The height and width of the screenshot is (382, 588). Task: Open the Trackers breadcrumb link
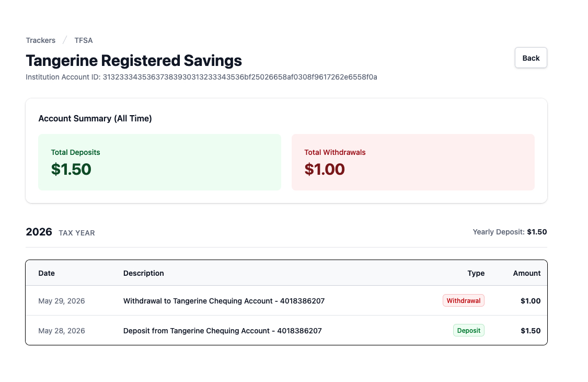point(40,40)
